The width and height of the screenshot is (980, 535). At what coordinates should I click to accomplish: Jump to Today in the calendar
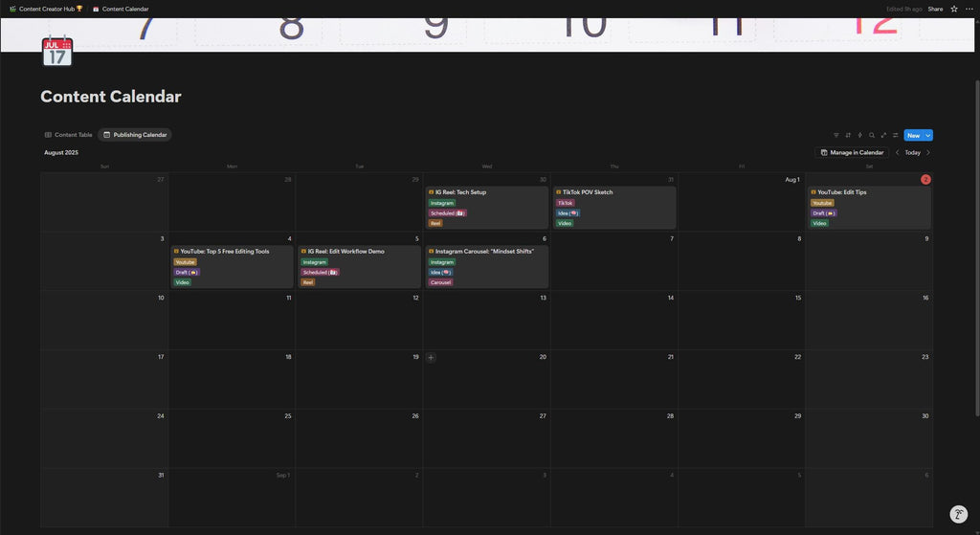(x=912, y=152)
